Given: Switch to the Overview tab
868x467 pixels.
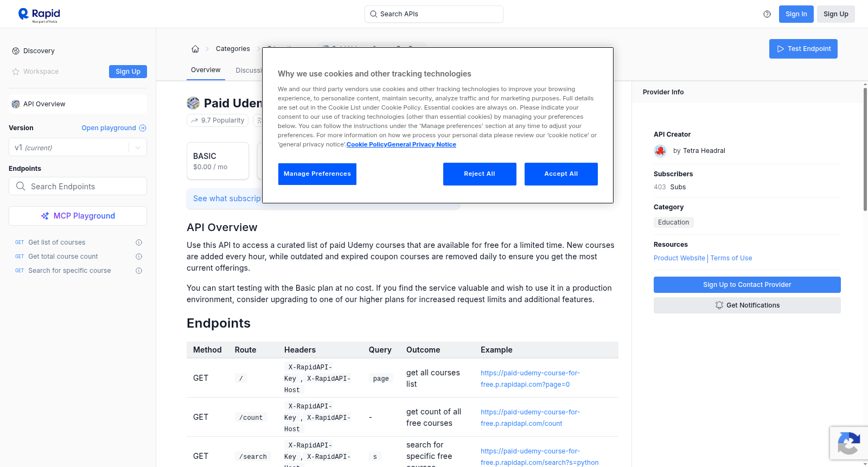Looking at the screenshot, I should click(x=206, y=70).
